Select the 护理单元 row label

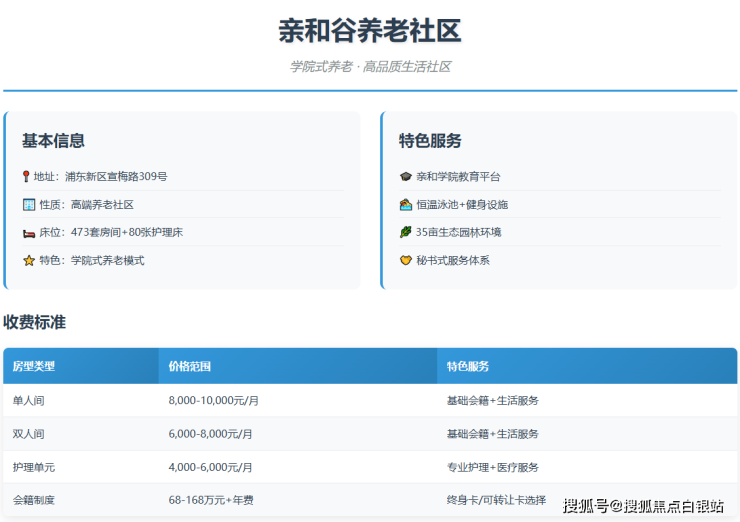click(x=34, y=467)
